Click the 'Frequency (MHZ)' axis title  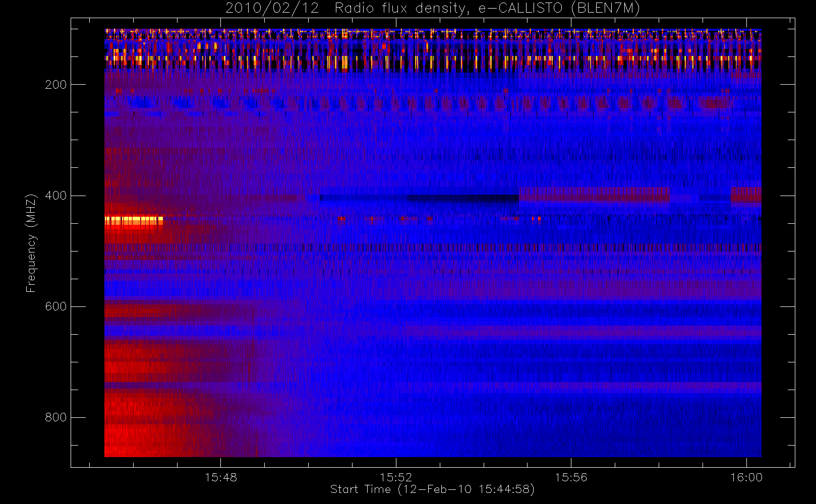[x=31, y=243]
